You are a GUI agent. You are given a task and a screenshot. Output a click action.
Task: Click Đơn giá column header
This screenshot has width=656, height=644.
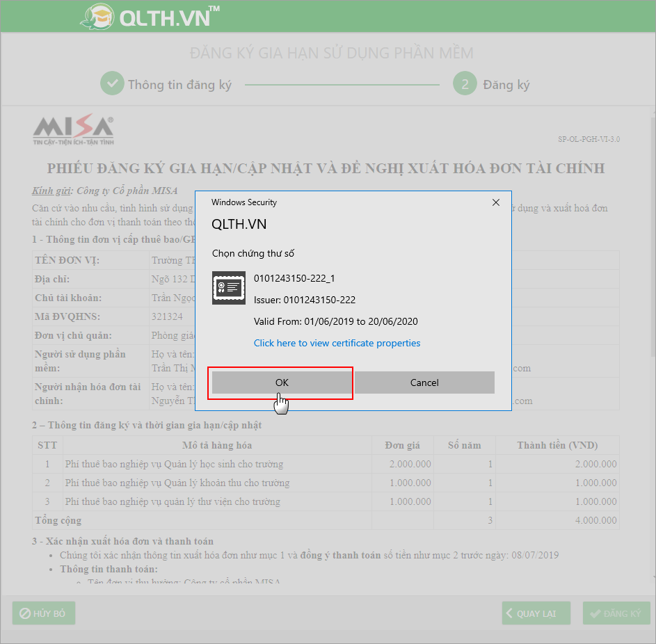point(403,445)
